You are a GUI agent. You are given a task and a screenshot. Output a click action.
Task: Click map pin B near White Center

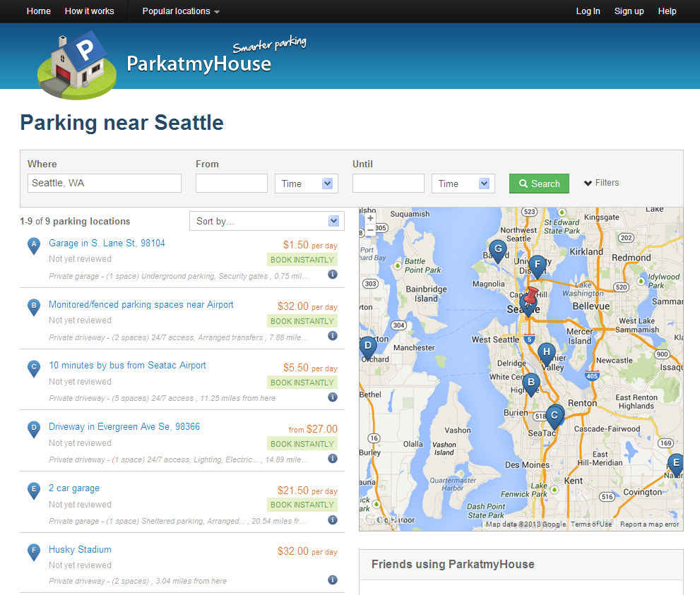click(x=531, y=384)
